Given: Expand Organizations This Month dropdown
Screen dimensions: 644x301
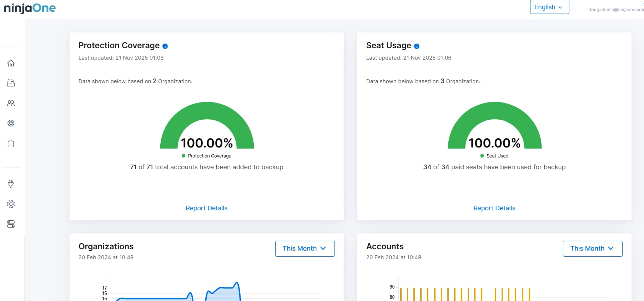Looking at the screenshot, I should pyautogui.click(x=305, y=249).
